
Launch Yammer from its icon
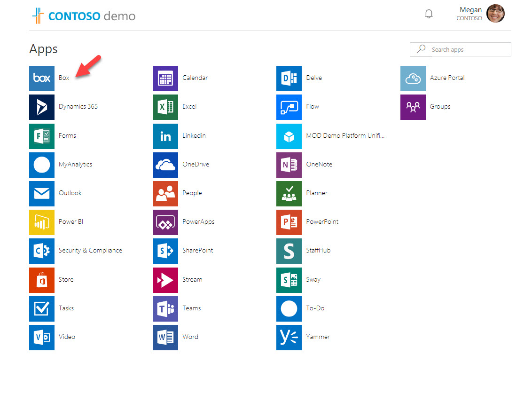289,338
